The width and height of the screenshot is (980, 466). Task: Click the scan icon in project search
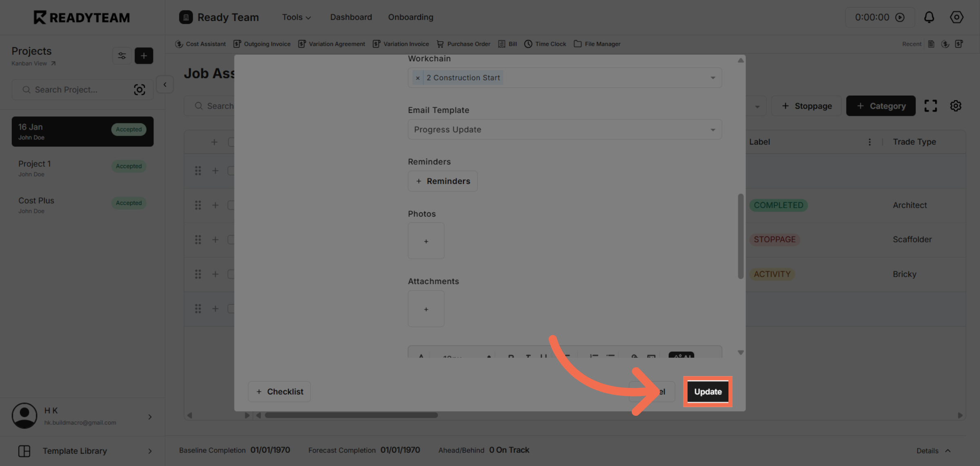pos(139,90)
